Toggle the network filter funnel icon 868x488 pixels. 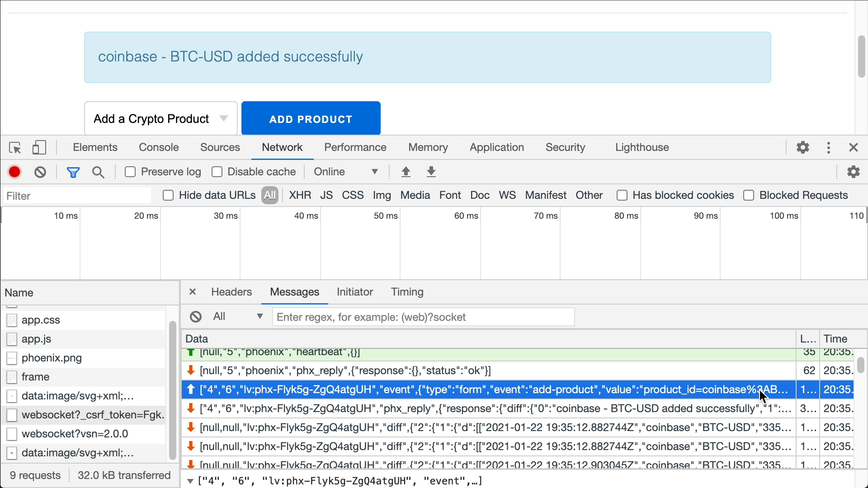[x=73, y=172]
